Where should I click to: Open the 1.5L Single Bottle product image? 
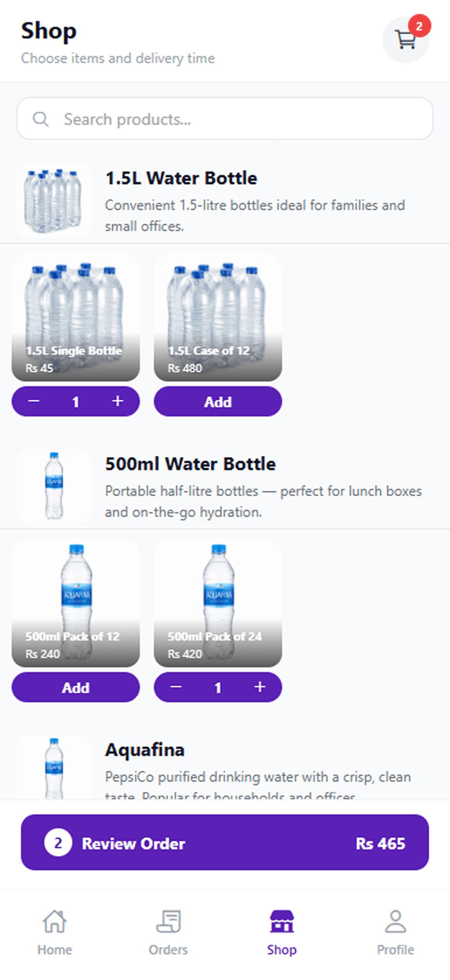pos(75,317)
